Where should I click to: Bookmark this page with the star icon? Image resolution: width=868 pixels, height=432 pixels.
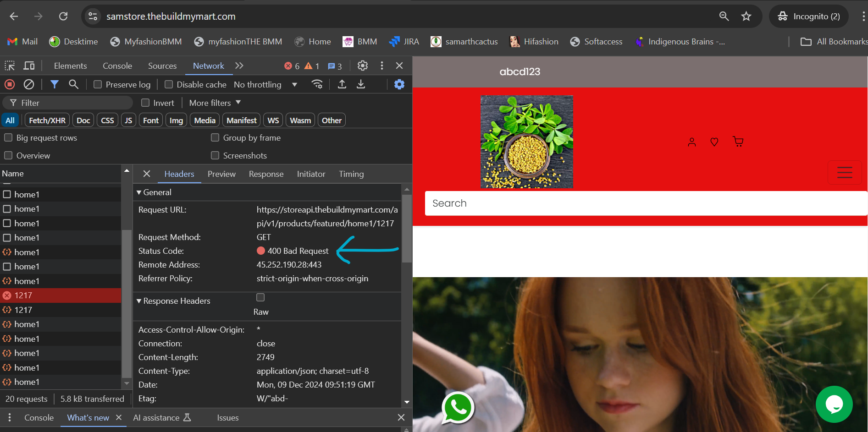point(746,16)
